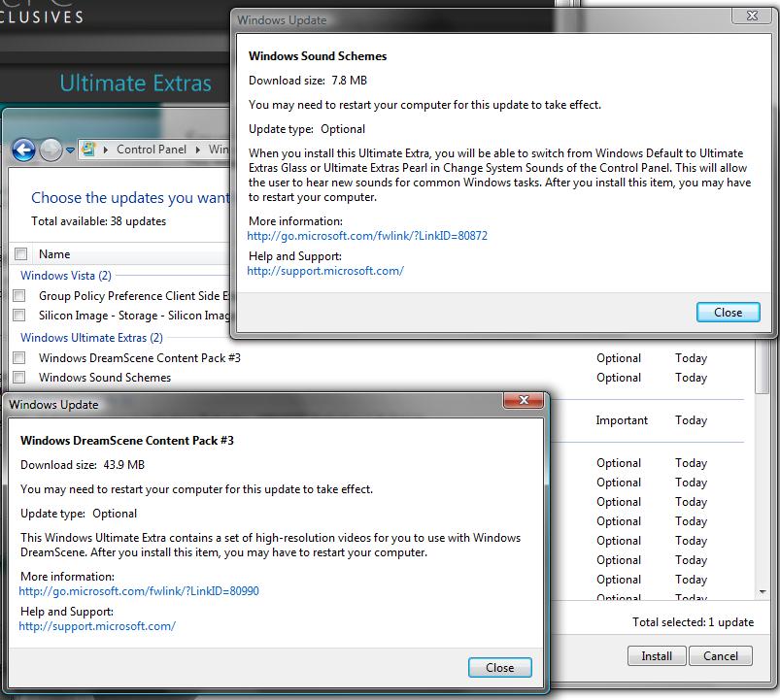Open the LinkID=80872 more information link
The height and width of the screenshot is (700, 780).
coord(367,236)
